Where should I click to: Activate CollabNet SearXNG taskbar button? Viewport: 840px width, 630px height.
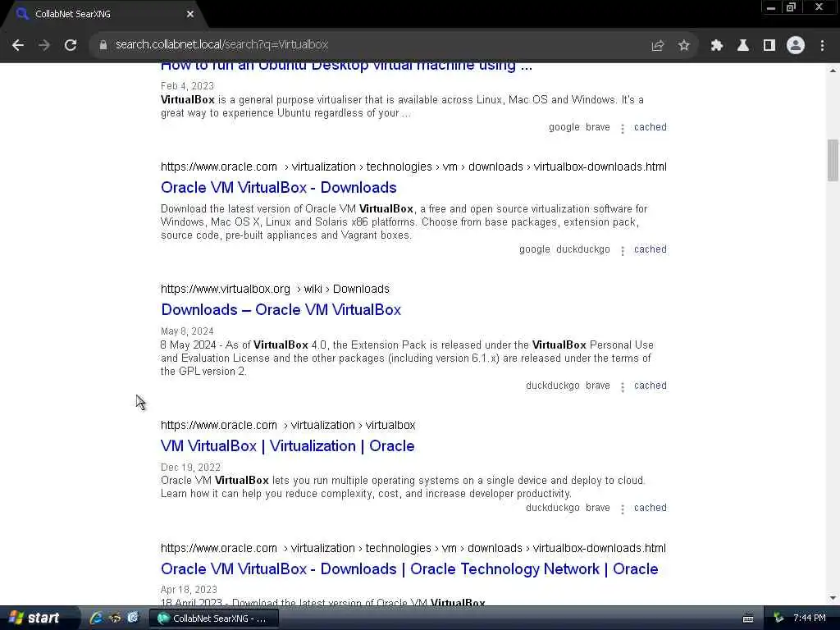[213, 619]
